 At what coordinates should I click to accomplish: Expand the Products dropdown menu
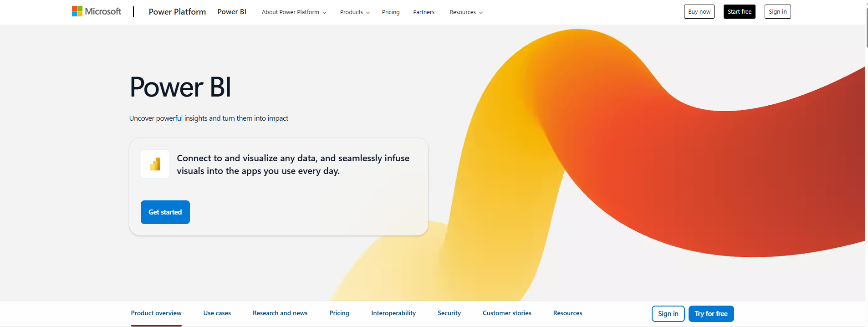[355, 12]
